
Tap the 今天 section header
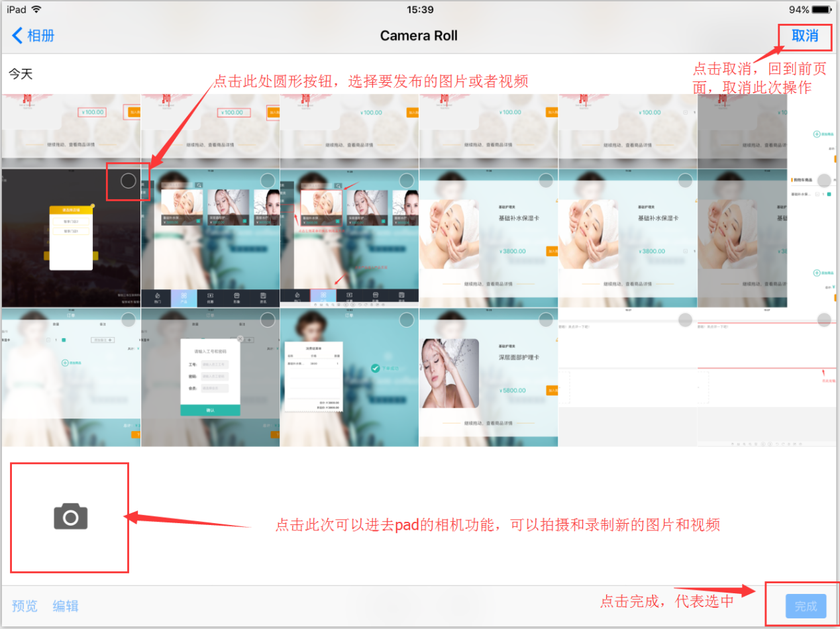pyautogui.click(x=21, y=73)
